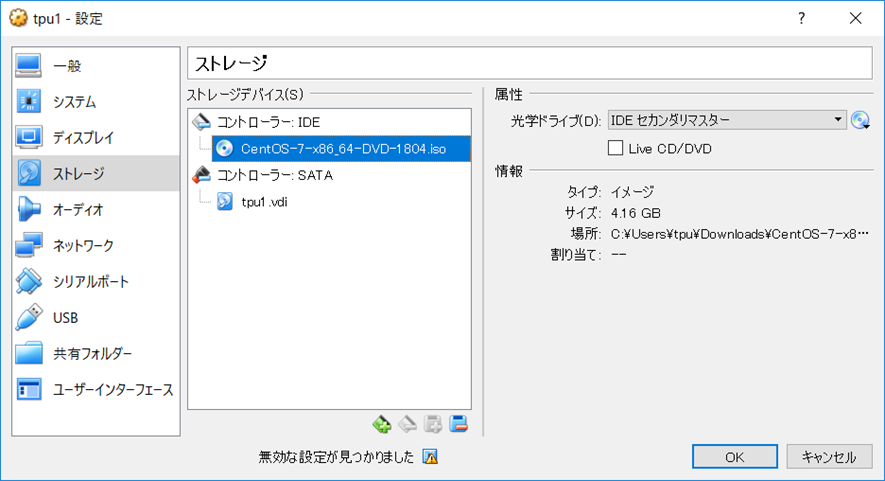This screenshot has height=481, width=885.
Task: Click the help question mark button
Action: pos(802,18)
